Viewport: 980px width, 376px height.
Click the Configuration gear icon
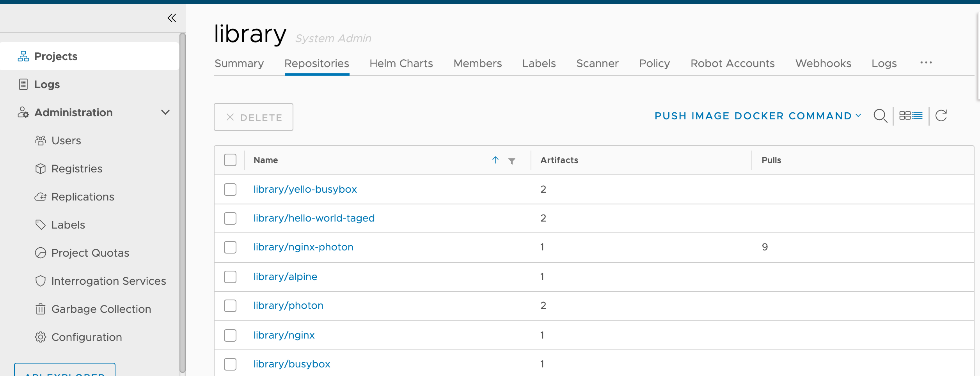click(41, 337)
